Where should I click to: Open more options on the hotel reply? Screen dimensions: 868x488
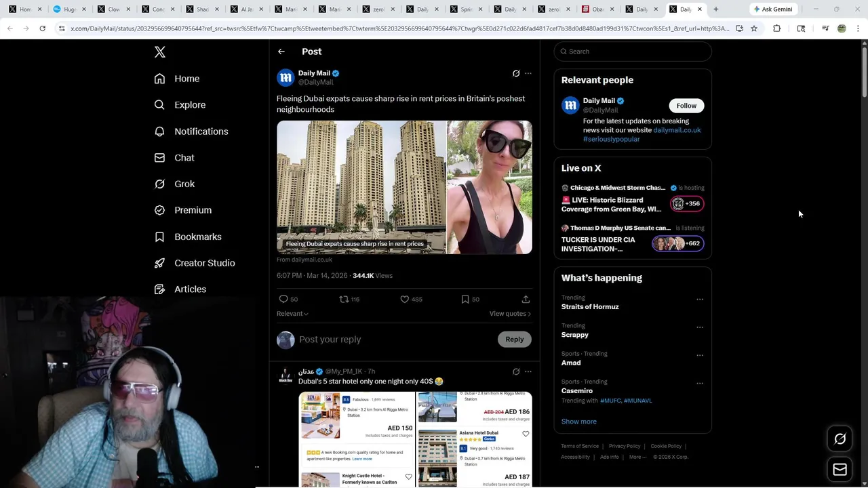click(528, 371)
